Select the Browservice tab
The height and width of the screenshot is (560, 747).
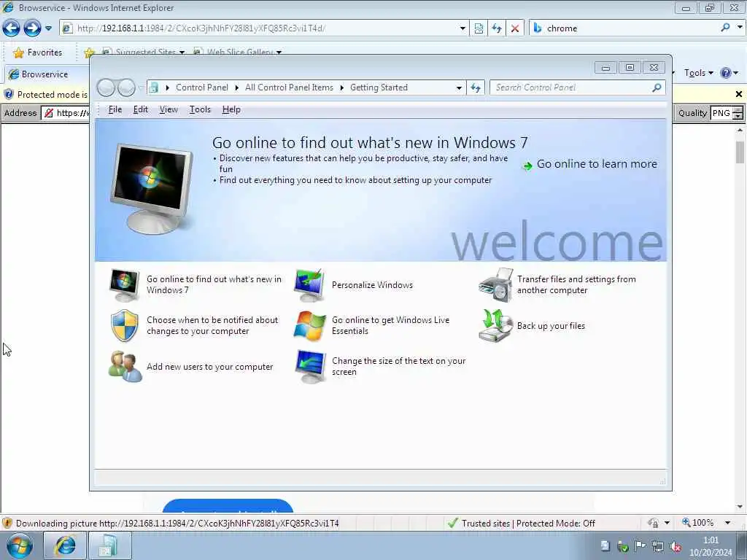[47, 74]
